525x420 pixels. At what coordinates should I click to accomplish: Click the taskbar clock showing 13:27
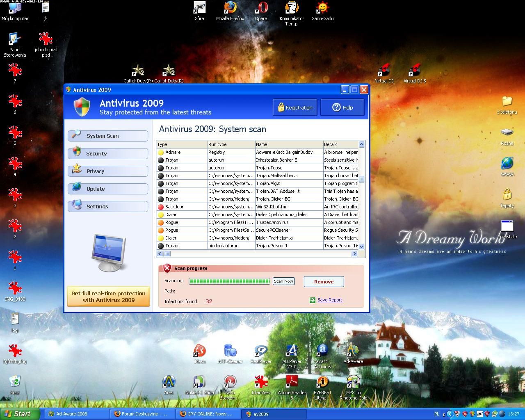coord(514,414)
